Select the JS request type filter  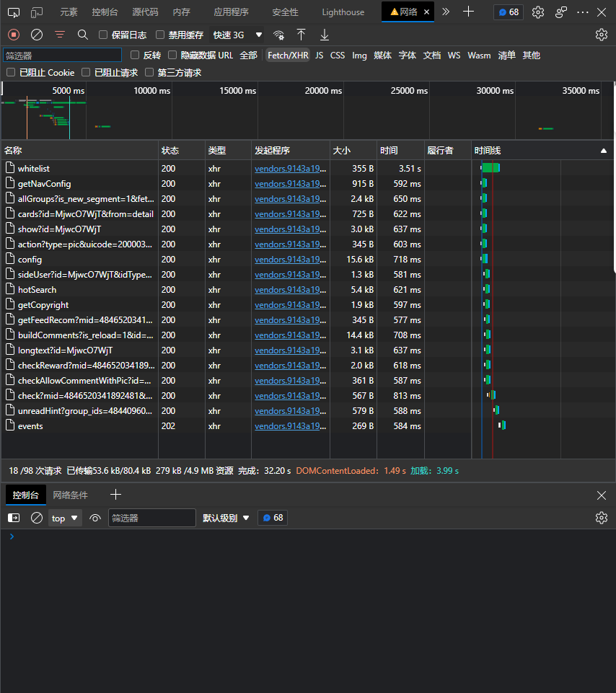point(320,56)
